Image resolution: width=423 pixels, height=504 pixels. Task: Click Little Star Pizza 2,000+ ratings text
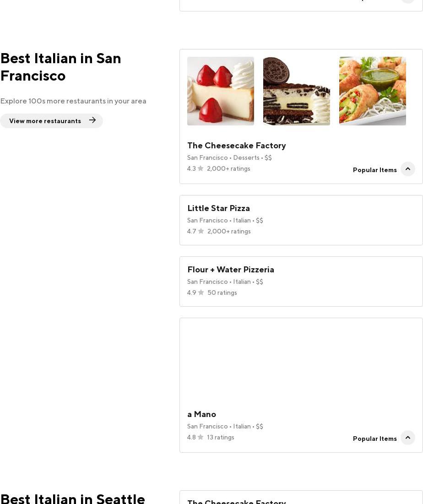coord(229,231)
